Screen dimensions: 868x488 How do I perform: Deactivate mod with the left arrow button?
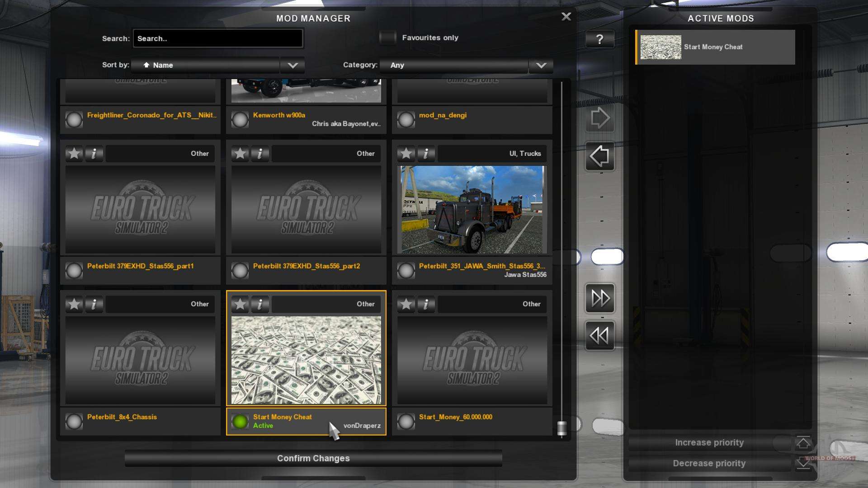click(600, 156)
